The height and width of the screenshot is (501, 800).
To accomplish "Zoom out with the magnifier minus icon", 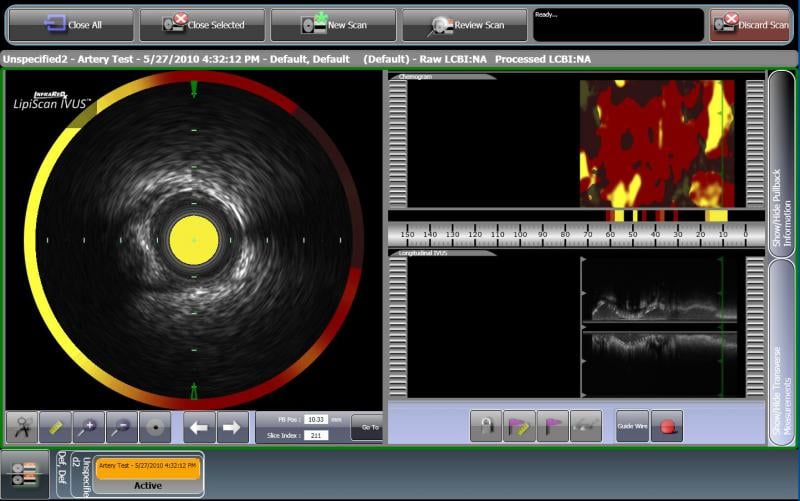I will 122,427.
